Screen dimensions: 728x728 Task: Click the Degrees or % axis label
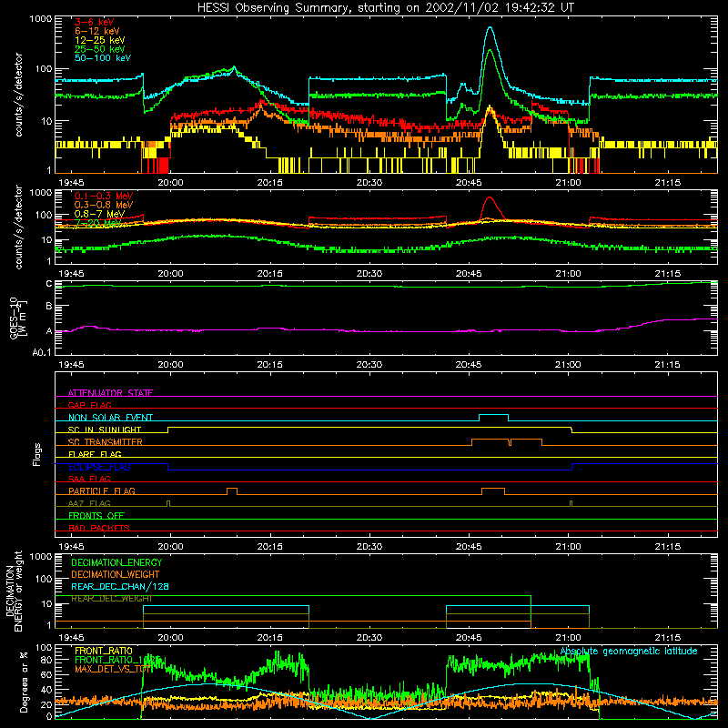[24, 682]
